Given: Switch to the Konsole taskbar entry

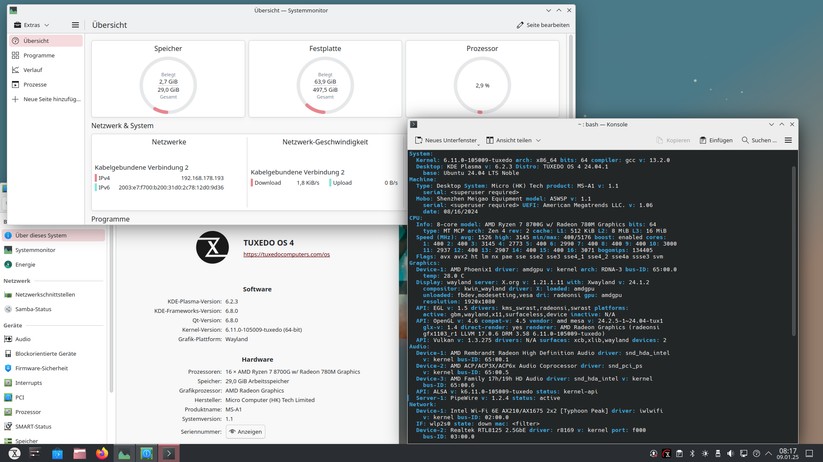Looking at the screenshot, I should [168, 454].
